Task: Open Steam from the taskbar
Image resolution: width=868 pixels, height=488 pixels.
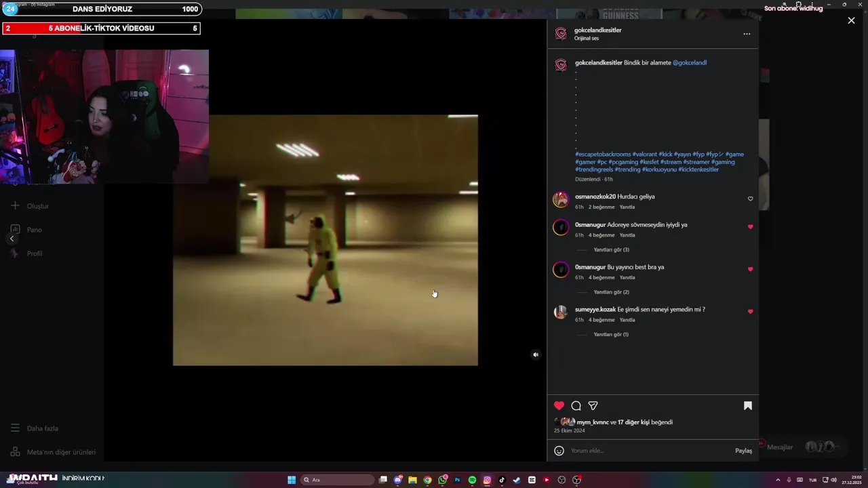Action: 517,480
